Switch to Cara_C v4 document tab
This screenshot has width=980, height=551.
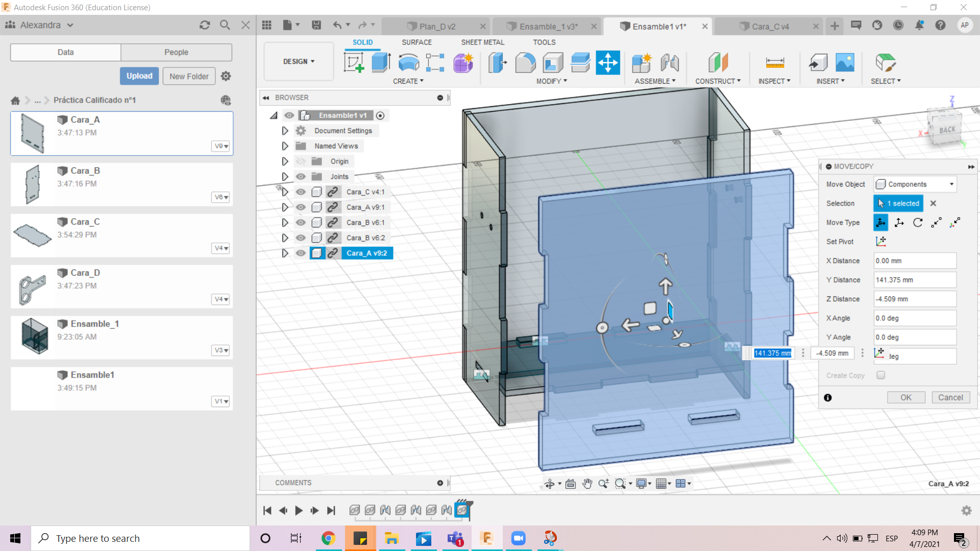pos(770,27)
